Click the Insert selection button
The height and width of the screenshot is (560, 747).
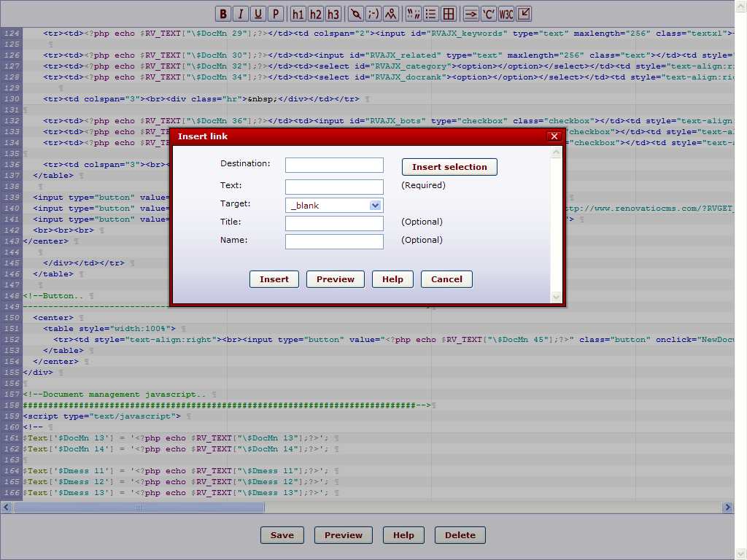pos(449,167)
